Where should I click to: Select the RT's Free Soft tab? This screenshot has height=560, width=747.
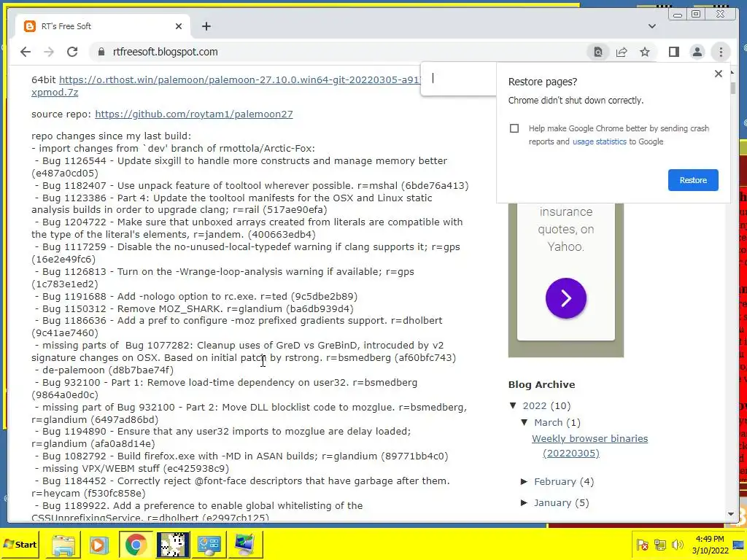click(103, 26)
